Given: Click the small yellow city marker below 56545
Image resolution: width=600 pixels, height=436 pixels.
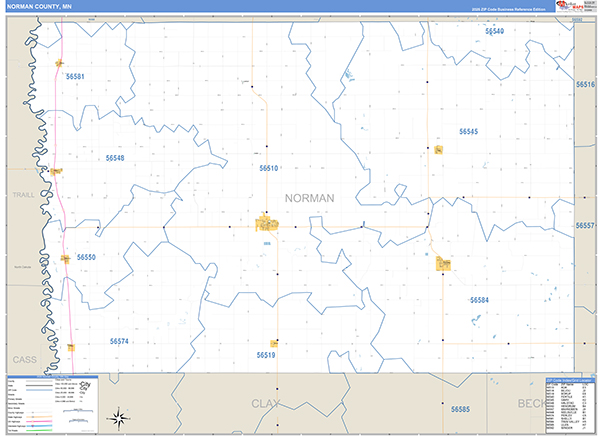Looking at the screenshot, I should point(439,150).
